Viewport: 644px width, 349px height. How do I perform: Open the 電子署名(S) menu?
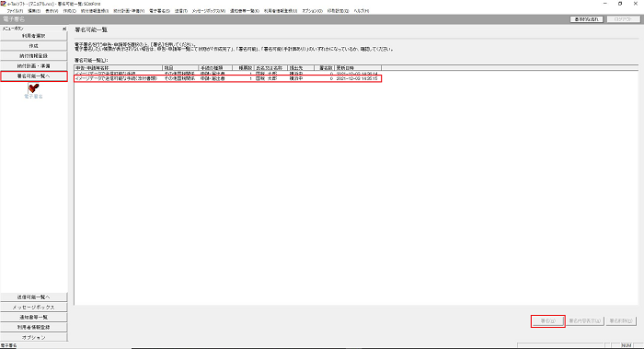click(159, 11)
